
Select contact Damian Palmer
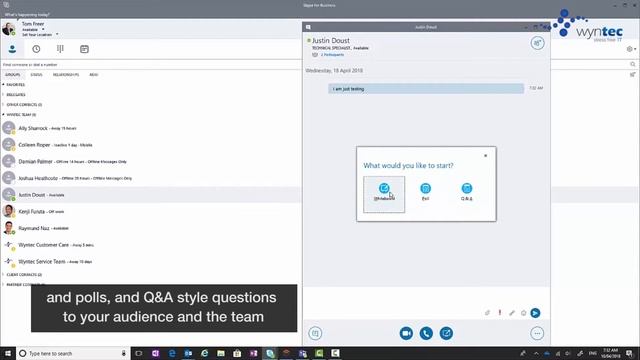(x=151, y=162)
